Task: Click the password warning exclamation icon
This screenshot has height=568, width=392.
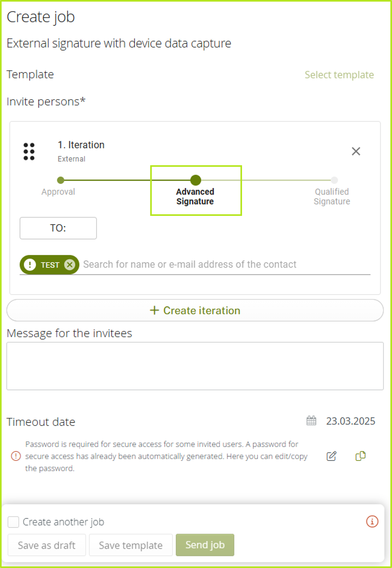Action: [16, 456]
